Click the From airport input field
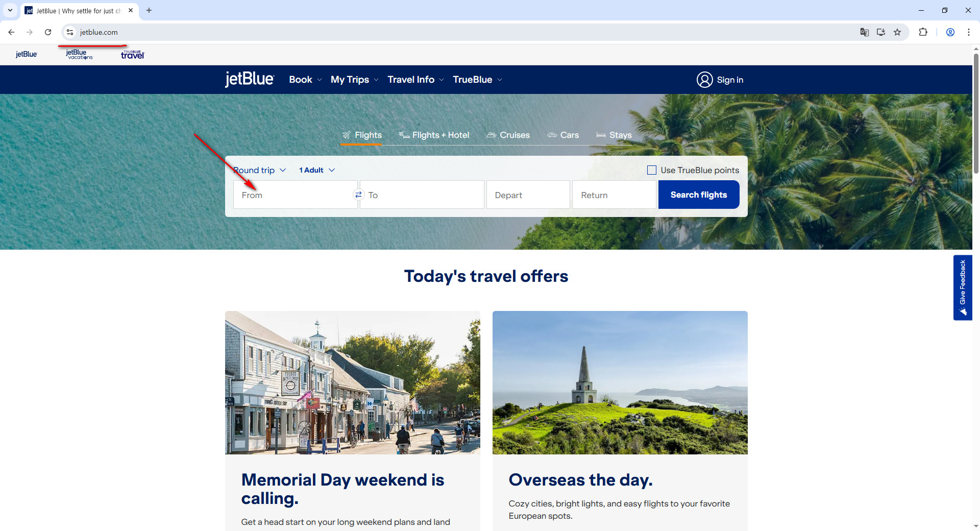This screenshot has height=531, width=980. [295, 195]
